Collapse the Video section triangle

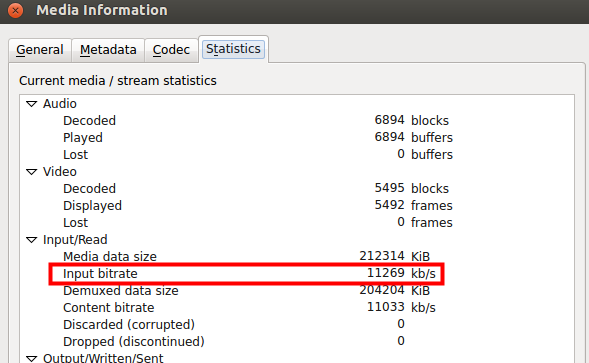[32, 172]
